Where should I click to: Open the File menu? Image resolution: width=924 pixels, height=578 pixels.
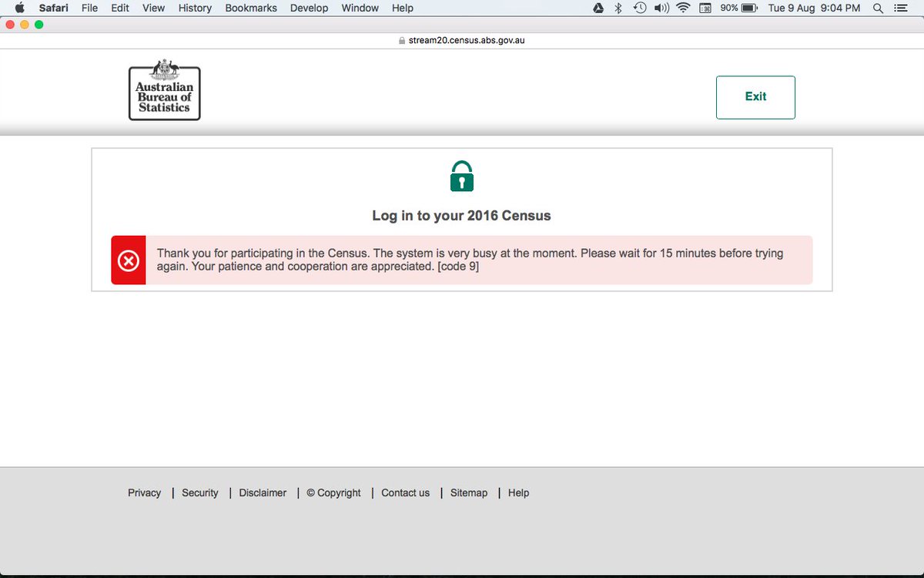(x=89, y=8)
